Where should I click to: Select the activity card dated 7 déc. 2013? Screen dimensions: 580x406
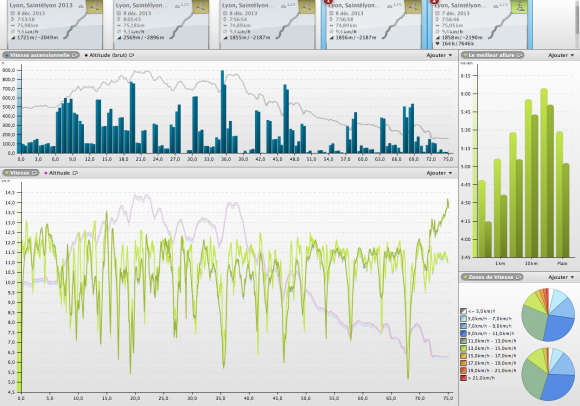[480, 24]
